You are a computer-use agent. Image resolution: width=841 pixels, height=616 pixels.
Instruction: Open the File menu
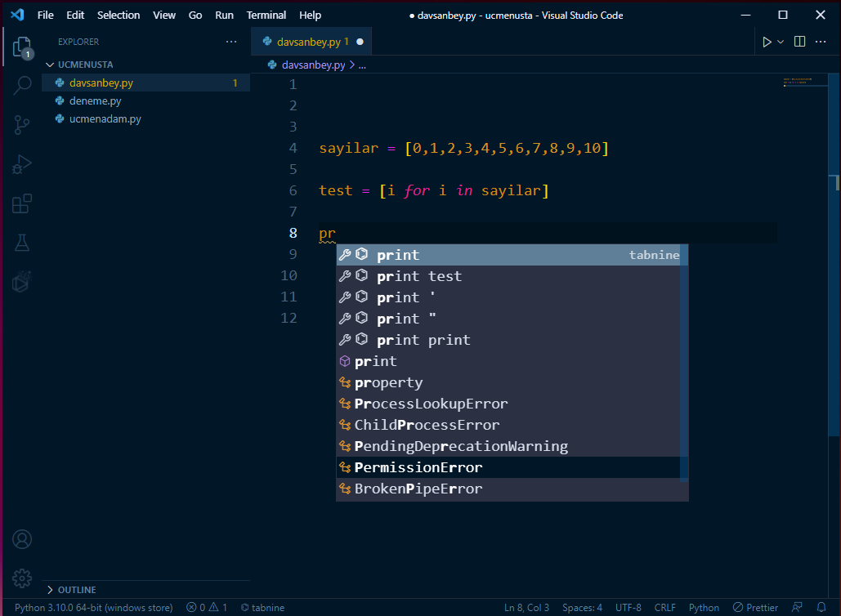coord(46,15)
